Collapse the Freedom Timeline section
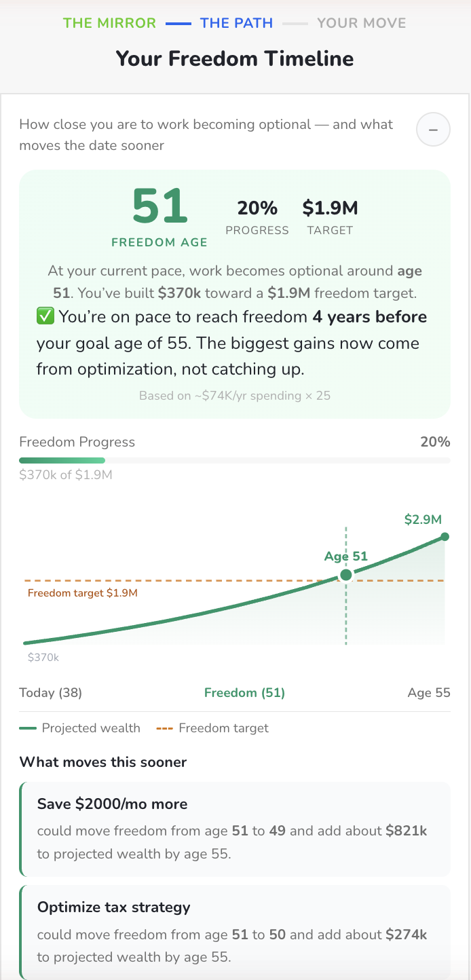 pyautogui.click(x=432, y=129)
